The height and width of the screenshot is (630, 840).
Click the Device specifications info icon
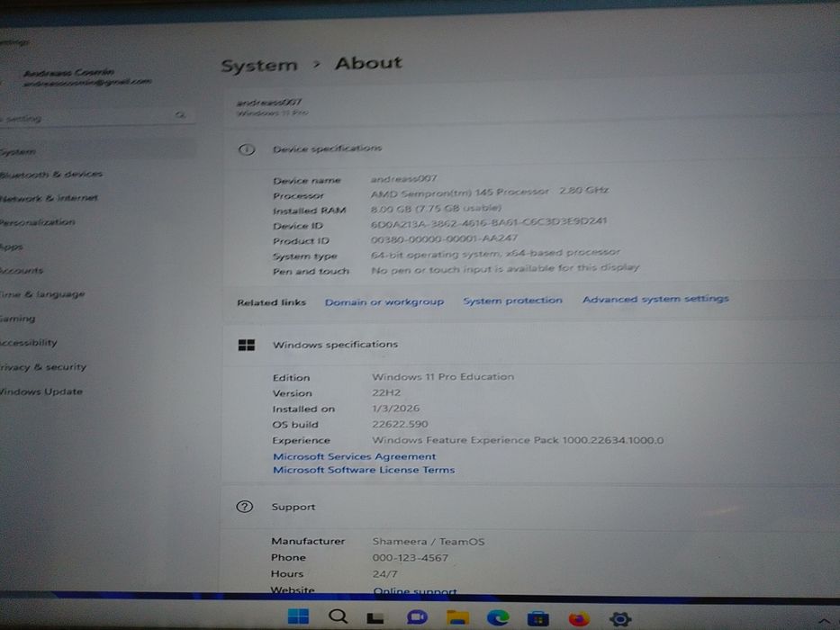tap(247, 149)
